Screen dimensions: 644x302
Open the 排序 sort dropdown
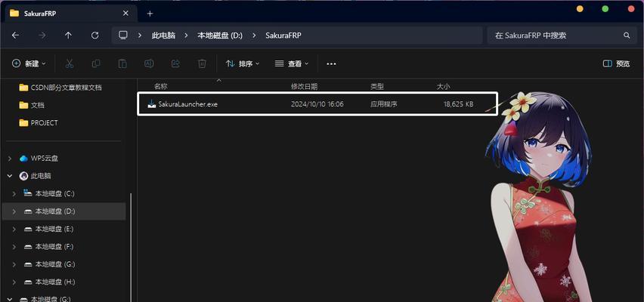[243, 63]
